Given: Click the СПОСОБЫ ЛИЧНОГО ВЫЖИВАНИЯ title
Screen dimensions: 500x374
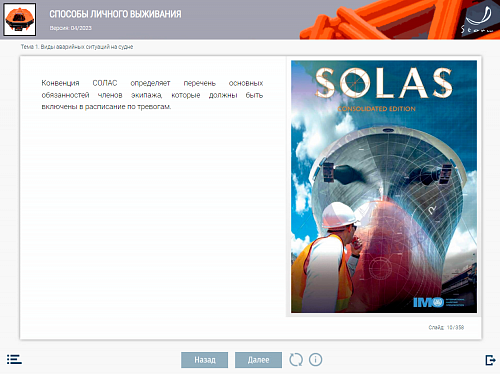Looking at the screenshot, I should click(x=115, y=14).
